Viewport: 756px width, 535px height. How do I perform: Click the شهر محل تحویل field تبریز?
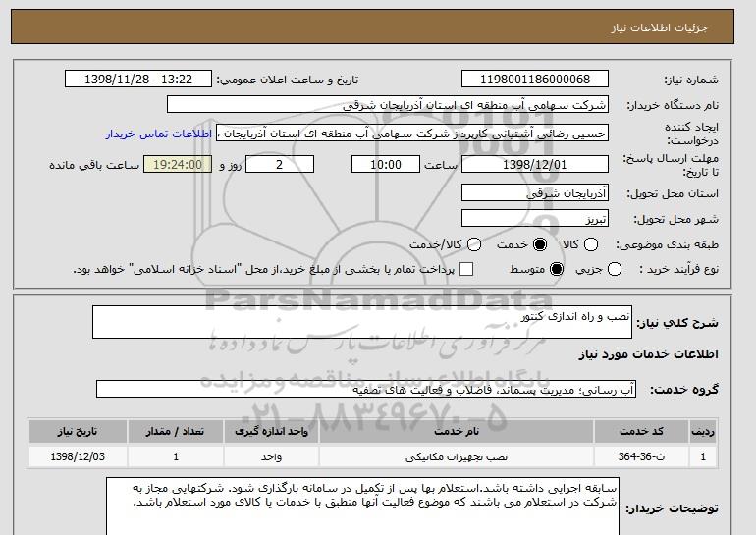pyautogui.click(x=535, y=218)
